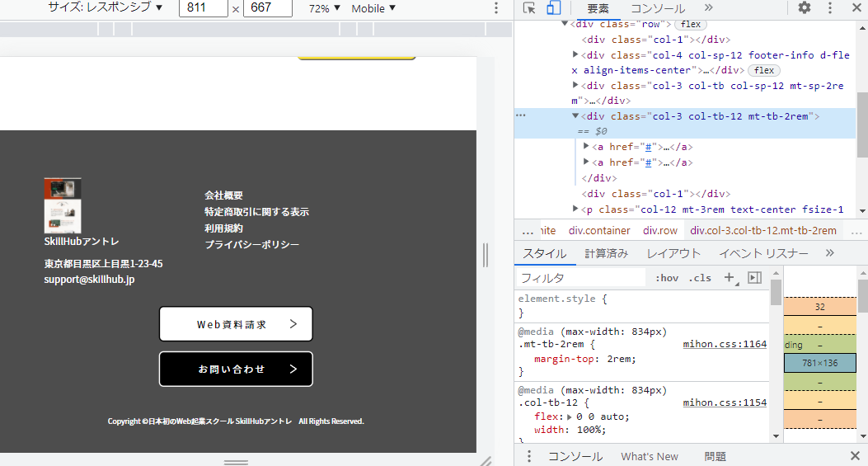This screenshot has width=868, height=466.
Task: Close the bottom drawer
Action: pos(856,456)
